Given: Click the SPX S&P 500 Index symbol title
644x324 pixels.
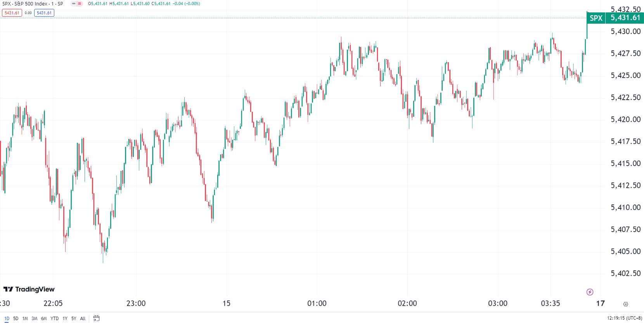Looking at the screenshot, I should pyautogui.click(x=33, y=3).
